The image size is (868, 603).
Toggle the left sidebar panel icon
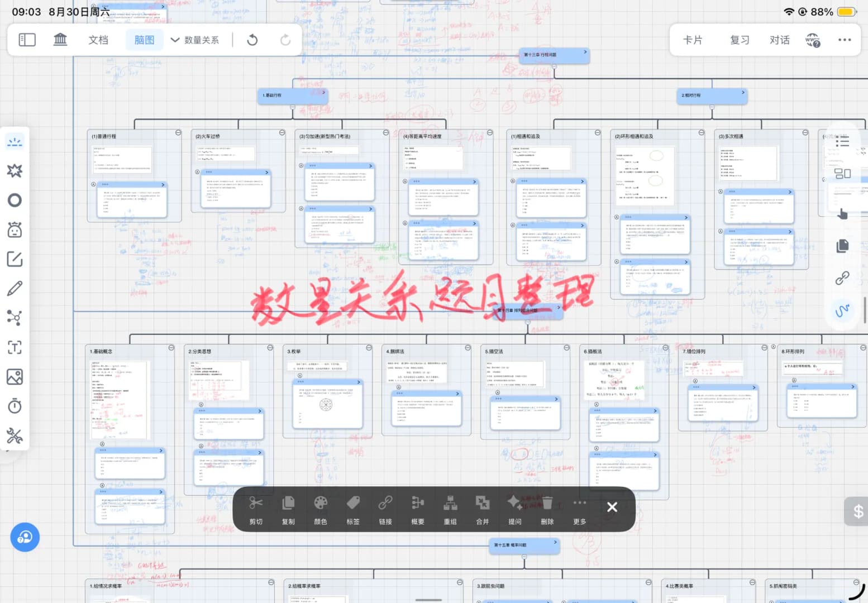point(27,40)
